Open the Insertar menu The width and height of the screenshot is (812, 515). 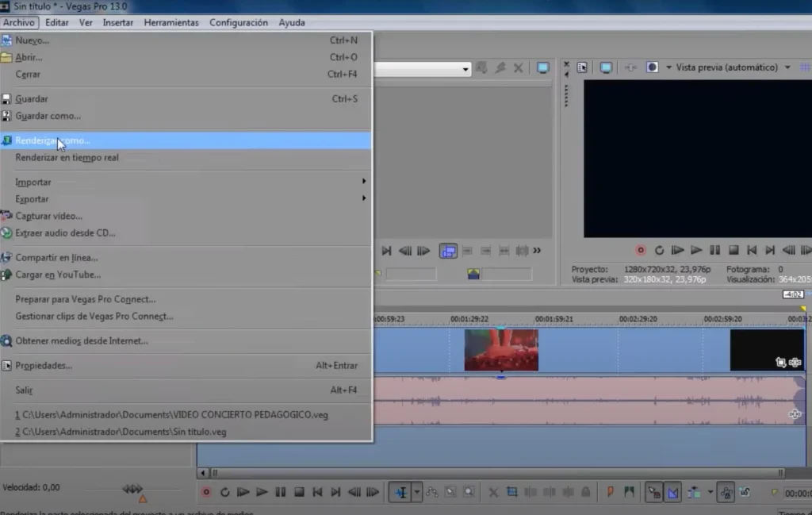click(x=118, y=22)
